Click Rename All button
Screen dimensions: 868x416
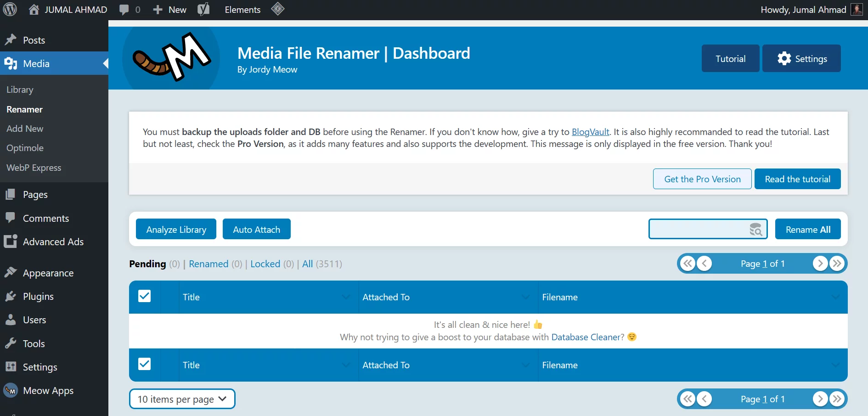tap(808, 229)
